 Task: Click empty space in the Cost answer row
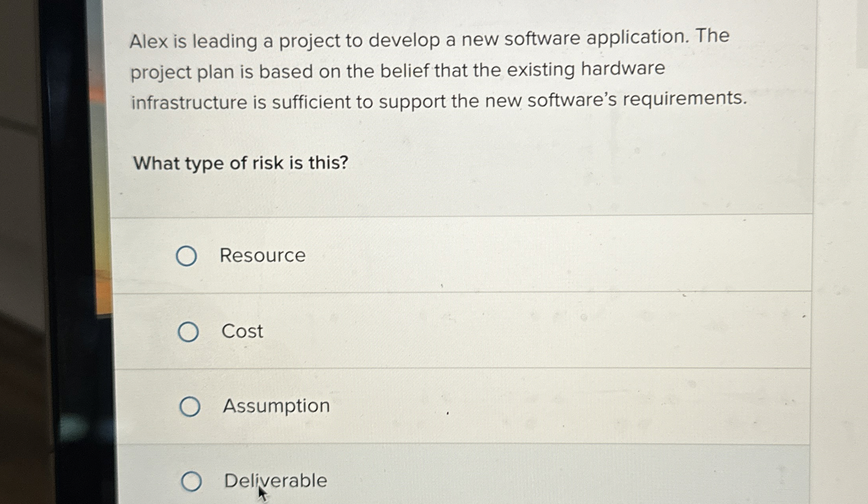coord(553,331)
